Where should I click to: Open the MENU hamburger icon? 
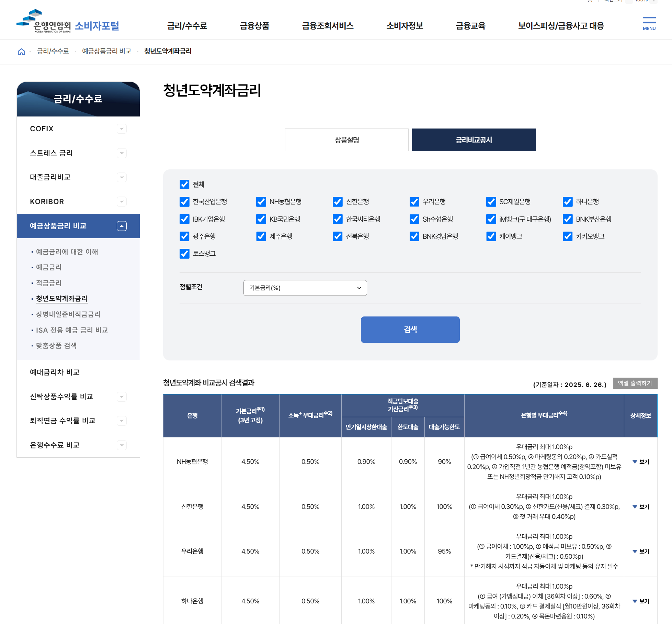point(649,23)
